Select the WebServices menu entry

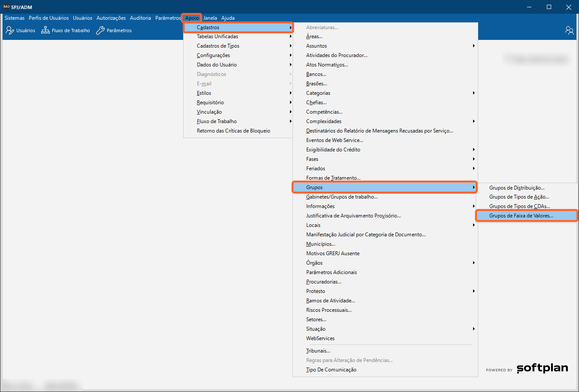click(x=320, y=338)
